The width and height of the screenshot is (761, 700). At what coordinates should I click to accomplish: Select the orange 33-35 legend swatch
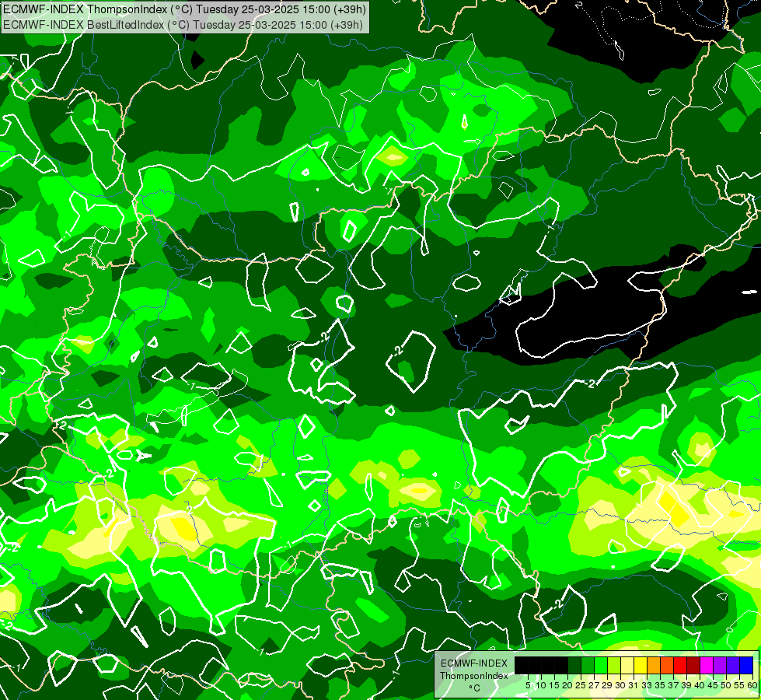[654, 665]
